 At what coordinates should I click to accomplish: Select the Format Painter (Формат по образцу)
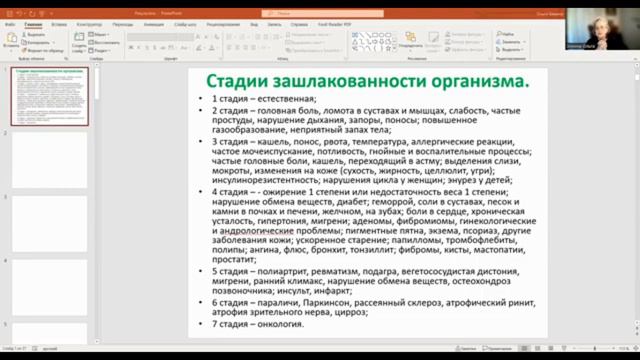42,51
